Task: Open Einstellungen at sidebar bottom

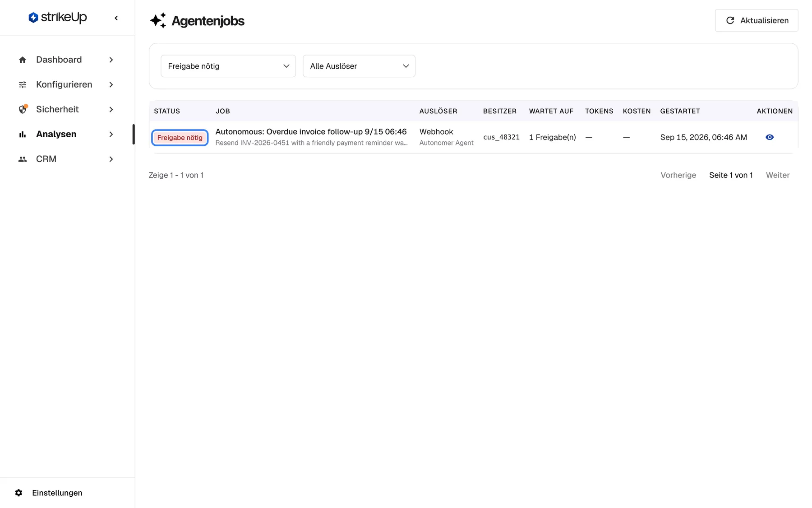Action: point(57,493)
